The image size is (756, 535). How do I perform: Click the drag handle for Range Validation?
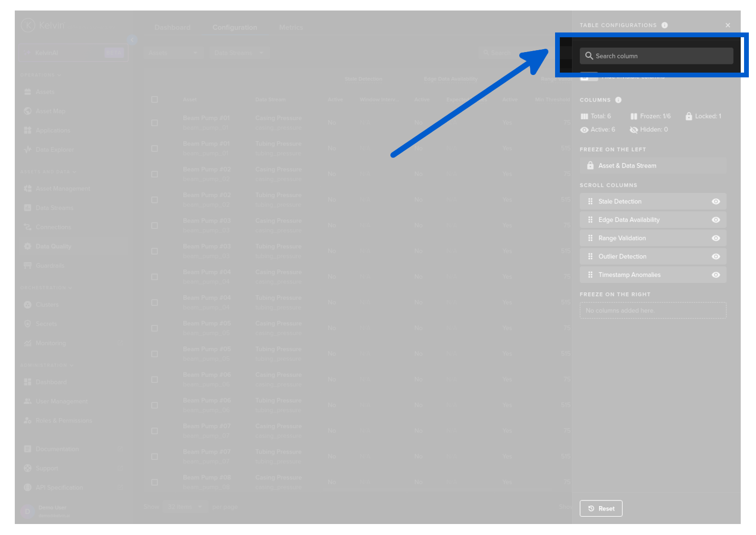click(x=590, y=238)
